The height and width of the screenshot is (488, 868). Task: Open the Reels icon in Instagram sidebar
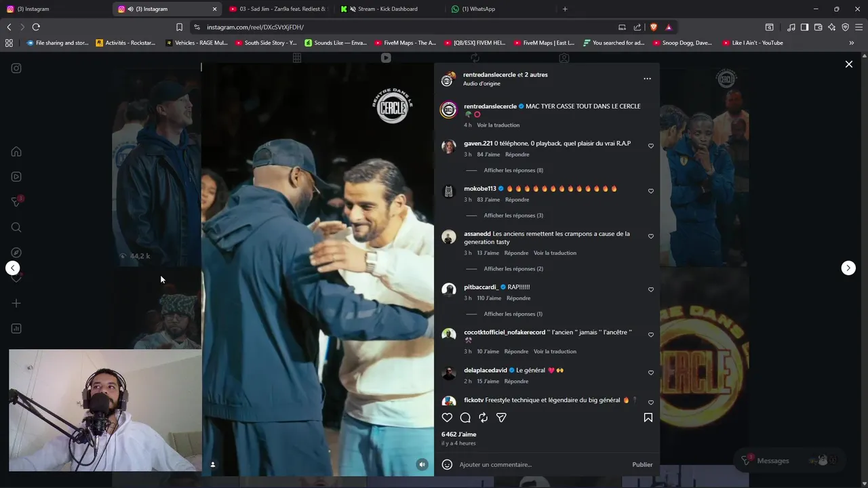point(16,177)
